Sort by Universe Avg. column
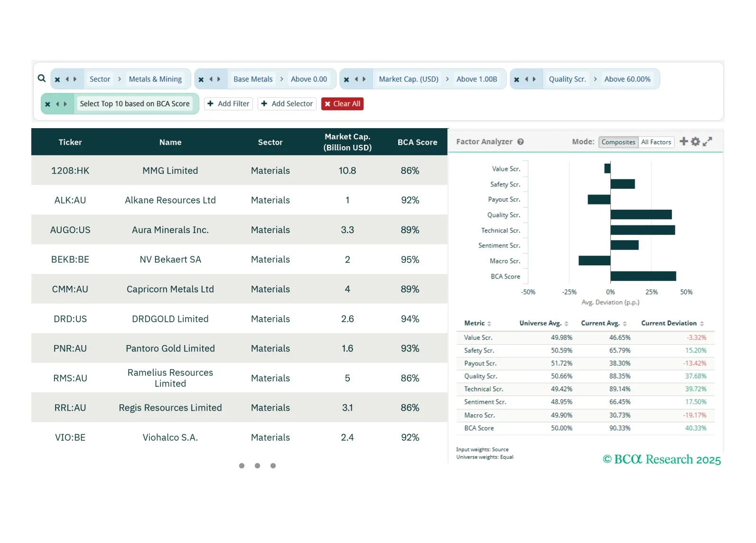 566,324
